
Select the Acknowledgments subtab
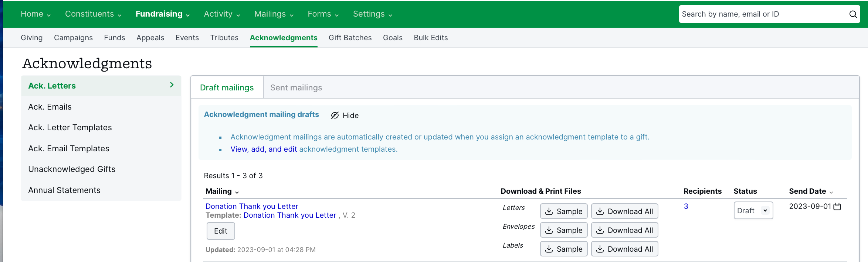click(x=284, y=38)
